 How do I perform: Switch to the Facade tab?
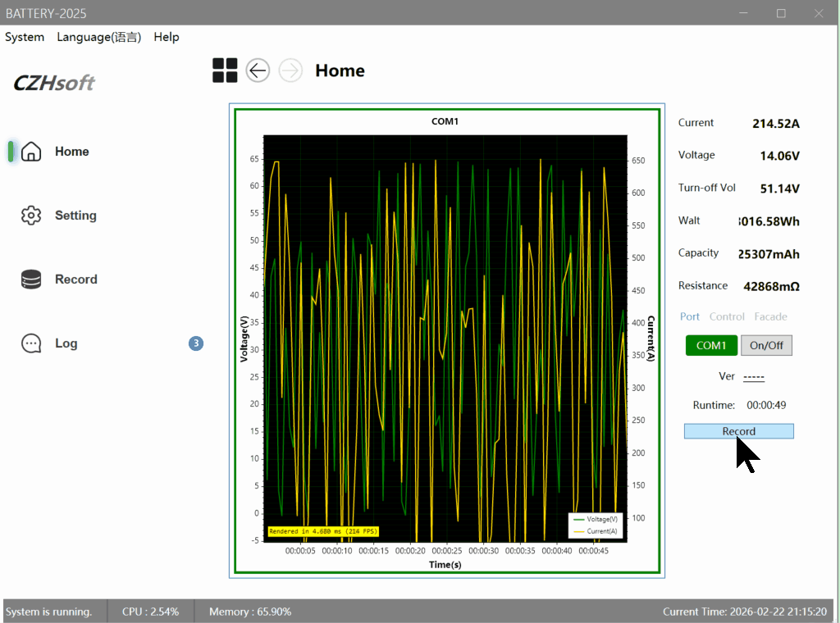pos(770,316)
